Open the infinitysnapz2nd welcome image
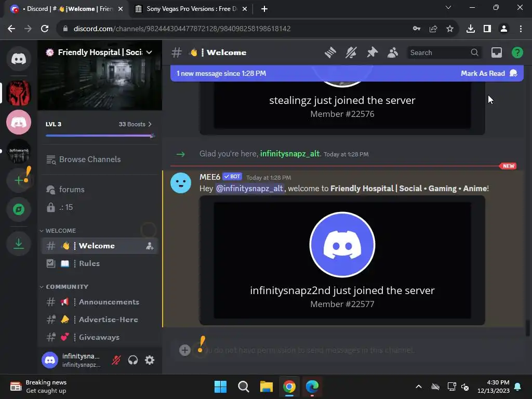 [342, 261]
